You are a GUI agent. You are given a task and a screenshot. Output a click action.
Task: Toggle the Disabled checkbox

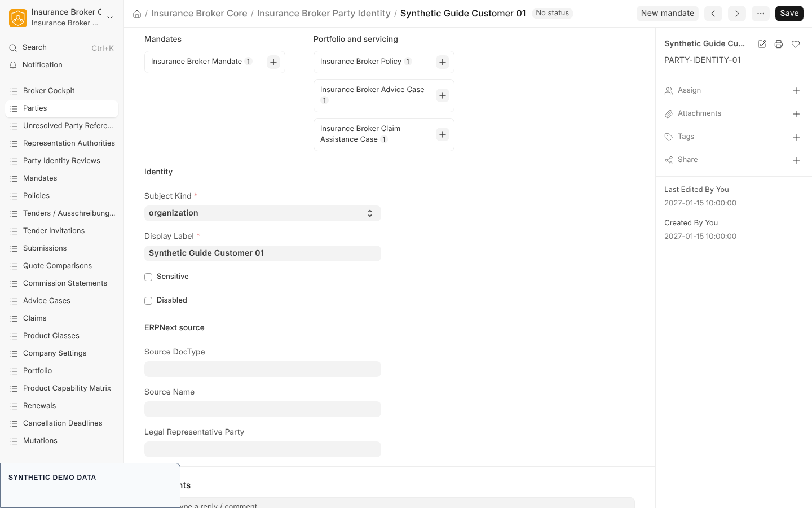pyautogui.click(x=148, y=301)
